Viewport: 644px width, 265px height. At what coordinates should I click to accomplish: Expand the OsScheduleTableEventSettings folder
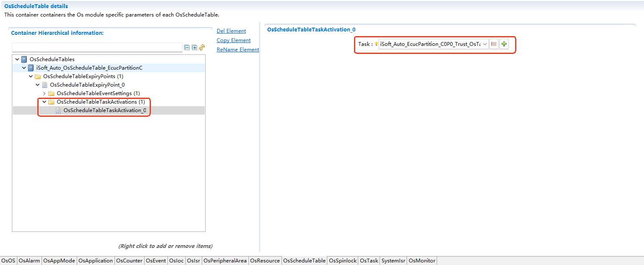45,93
